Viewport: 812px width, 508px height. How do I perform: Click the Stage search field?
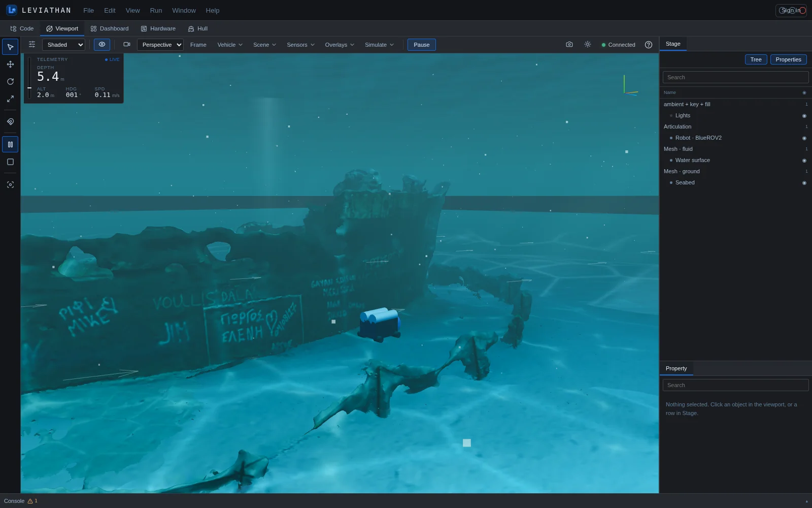pyautogui.click(x=735, y=77)
